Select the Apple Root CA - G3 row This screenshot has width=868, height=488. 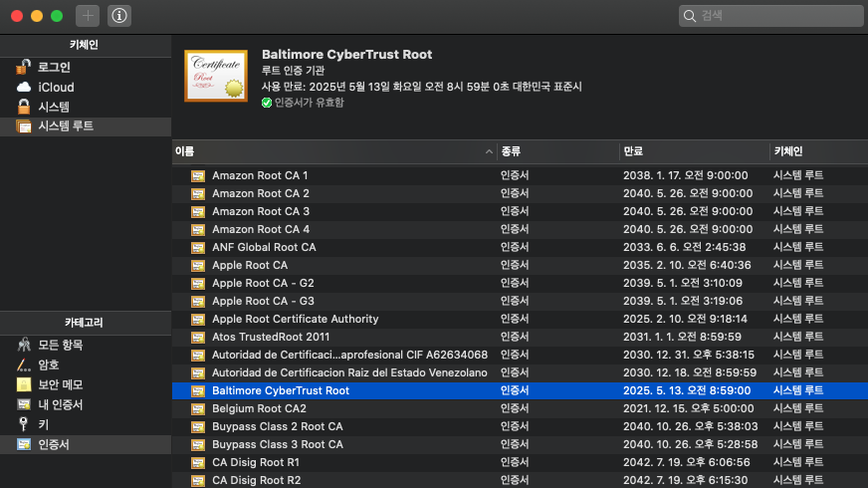tap(520, 301)
